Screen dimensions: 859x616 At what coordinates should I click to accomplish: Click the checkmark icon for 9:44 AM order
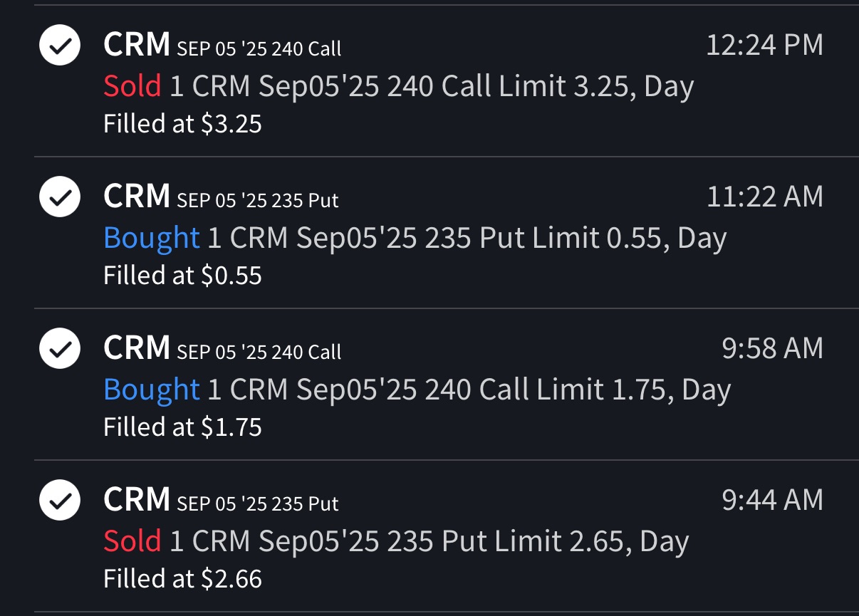[x=60, y=500]
